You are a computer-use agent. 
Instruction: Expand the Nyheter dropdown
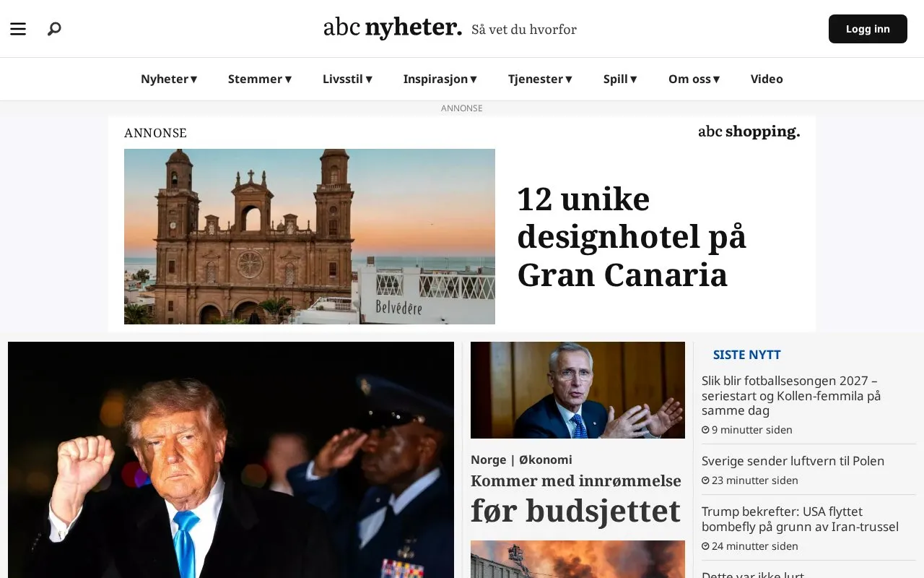[169, 79]
